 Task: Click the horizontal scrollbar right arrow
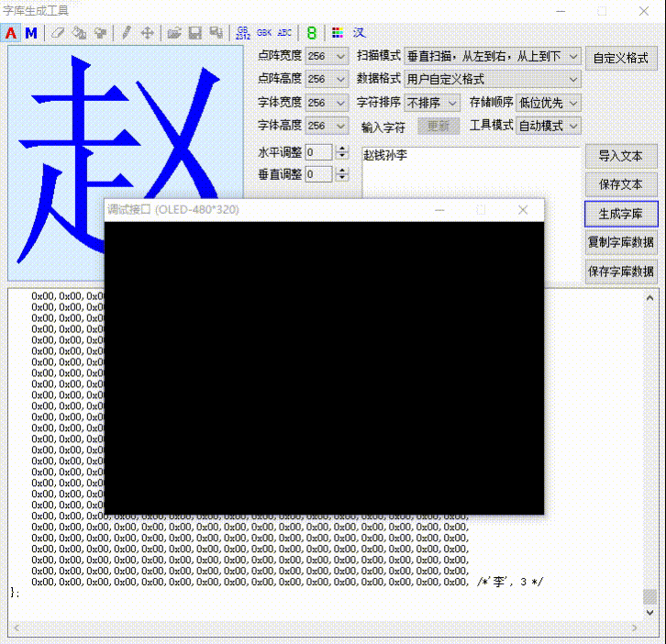click(635, 627)
